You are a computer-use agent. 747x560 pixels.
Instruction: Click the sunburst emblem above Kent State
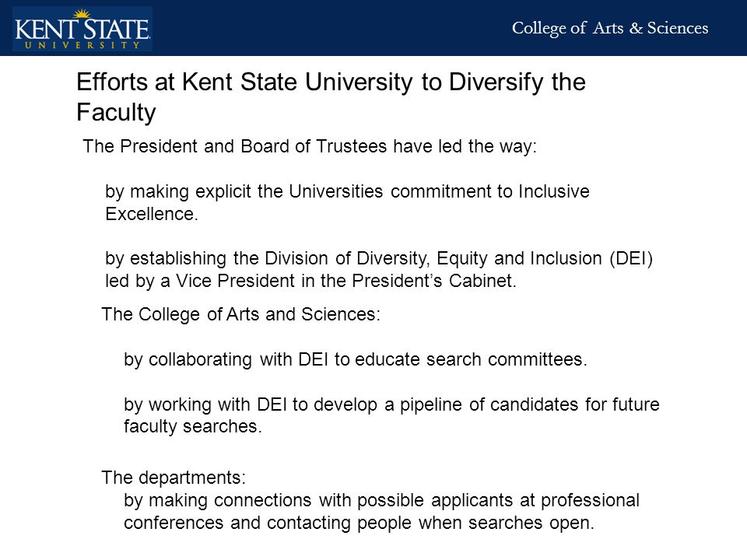(x=82, y=13)
